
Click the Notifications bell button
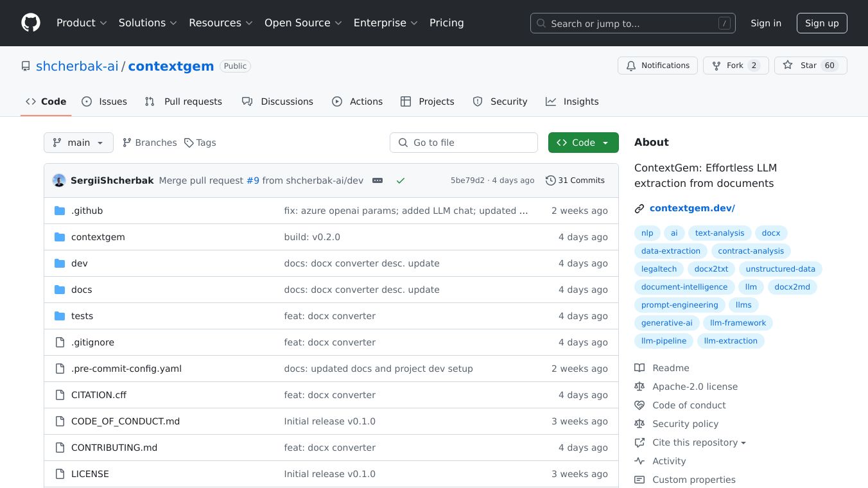tap(657, 65)
